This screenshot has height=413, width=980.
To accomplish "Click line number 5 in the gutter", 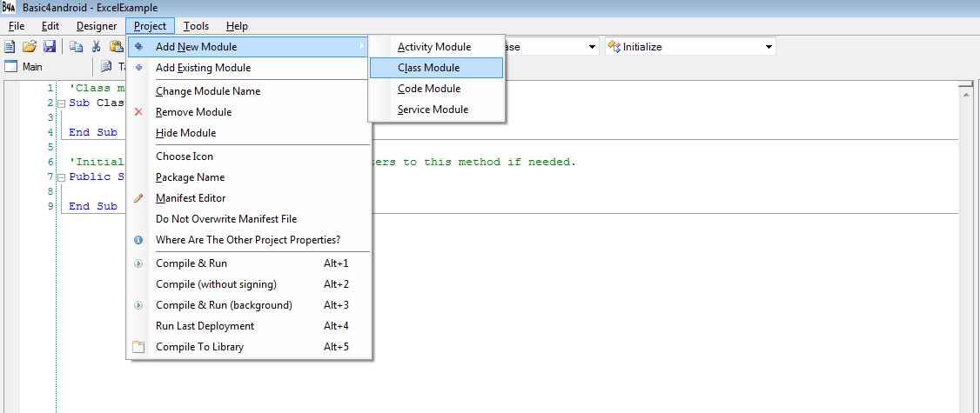I will [x=50, y=147].
